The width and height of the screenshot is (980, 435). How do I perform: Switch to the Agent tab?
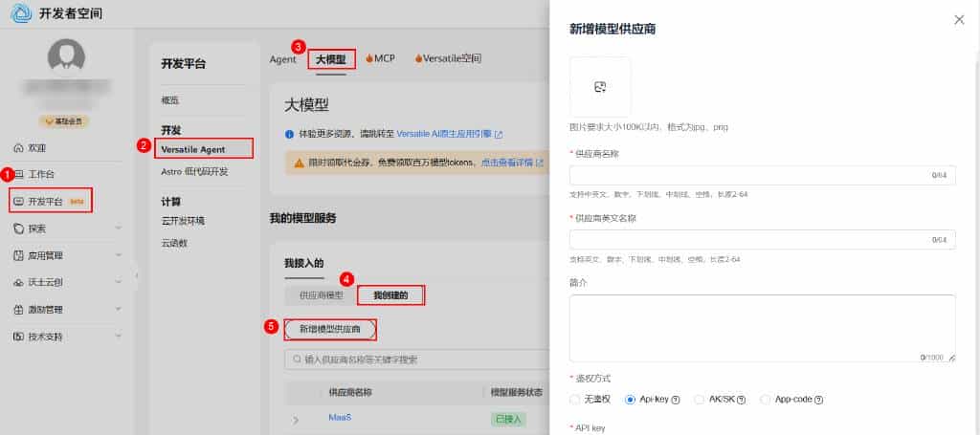tap(282, 59)
